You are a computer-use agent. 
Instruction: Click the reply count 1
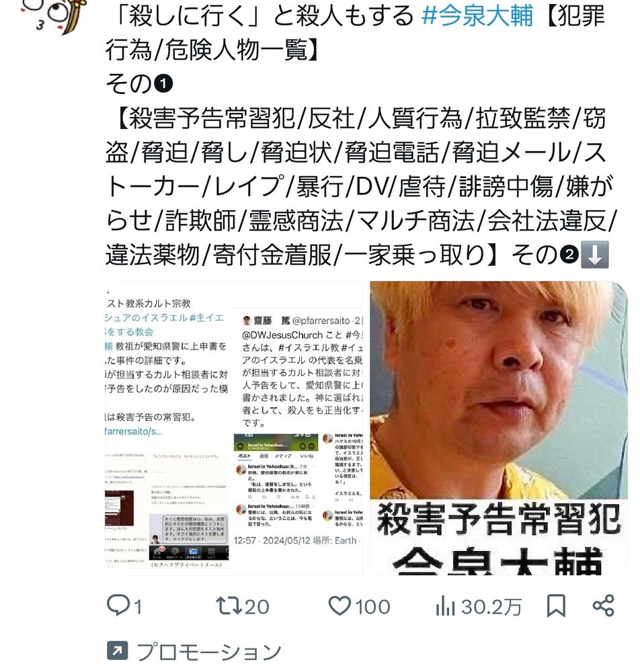(138, 607)
